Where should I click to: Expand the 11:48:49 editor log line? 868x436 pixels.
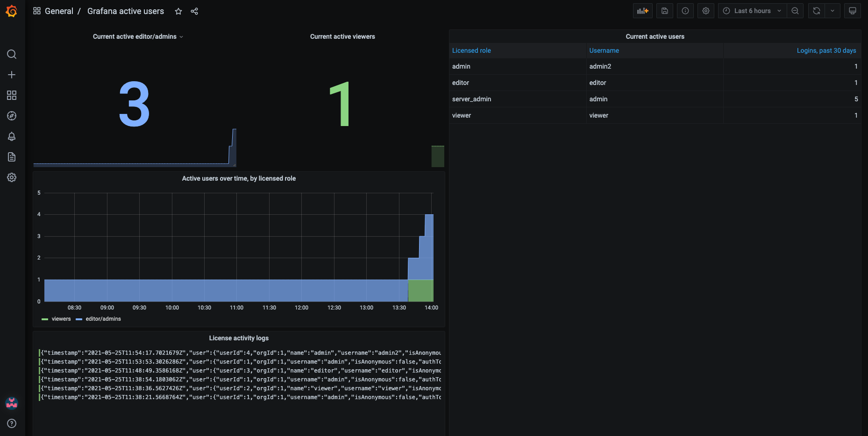pyautogui.click(x=240, y=371)
